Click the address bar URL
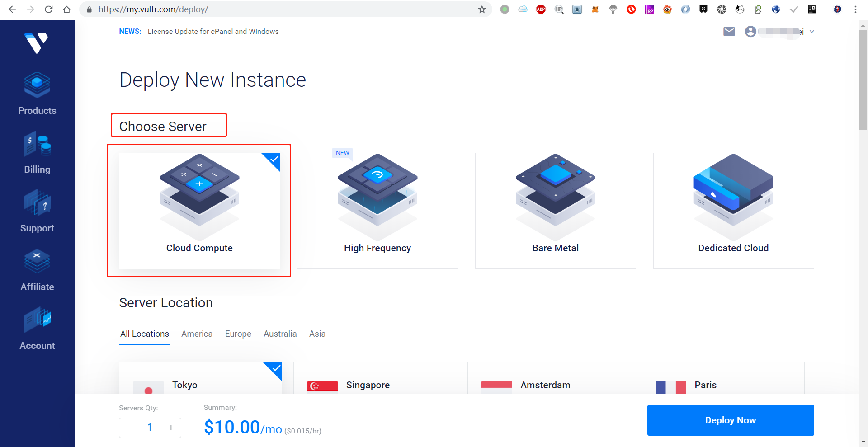 pos(153,9)
